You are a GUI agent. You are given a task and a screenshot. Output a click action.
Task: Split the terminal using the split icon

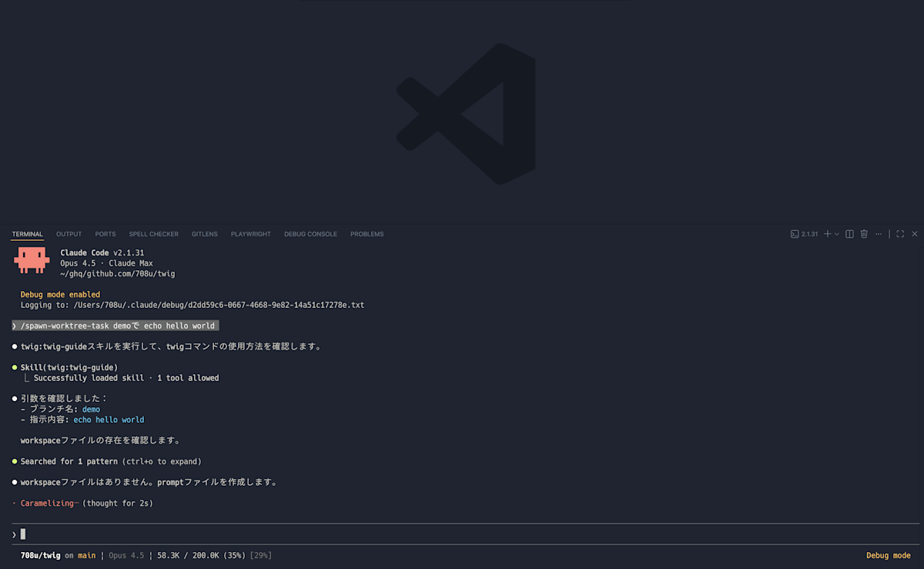click(x=849, y=233)
